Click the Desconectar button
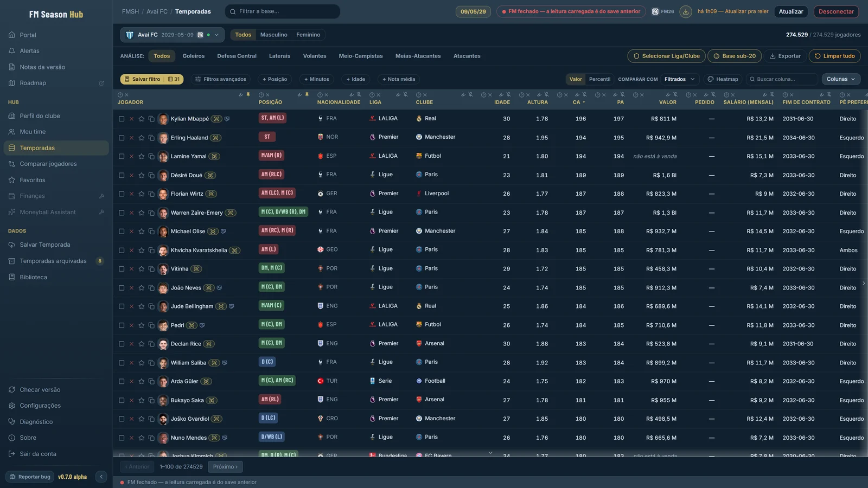 pyautogui.click(x=836, y=11)
